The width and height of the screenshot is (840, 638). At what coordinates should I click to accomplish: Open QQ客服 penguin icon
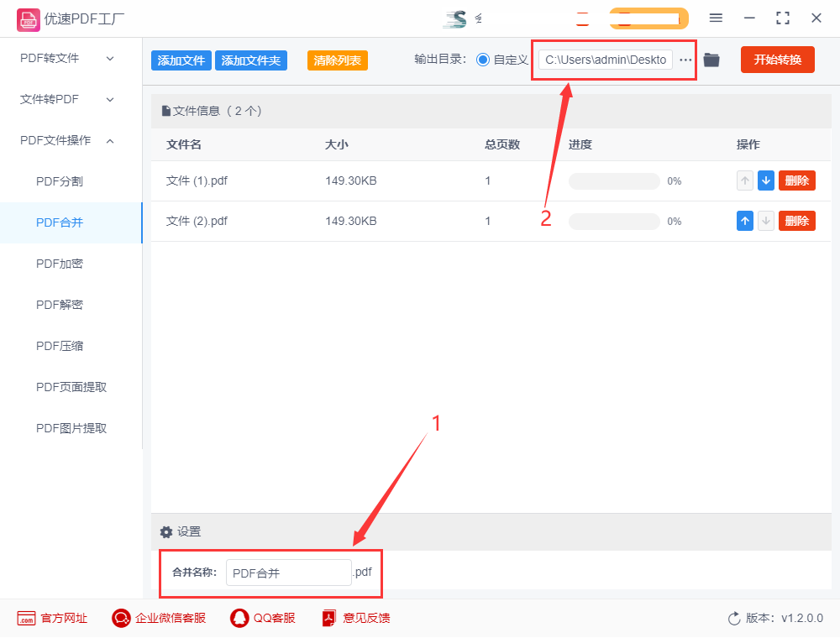tap(239, 618)
